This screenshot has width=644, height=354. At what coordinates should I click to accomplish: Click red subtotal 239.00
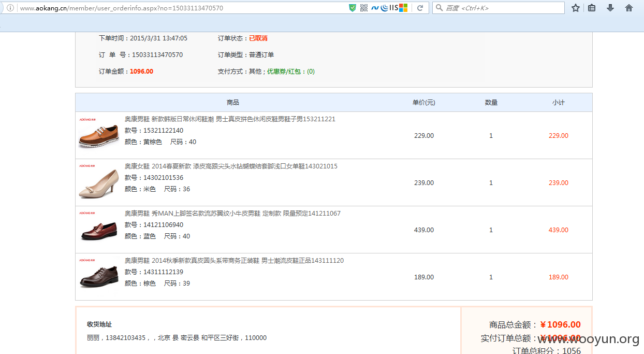(x=559, y=183)
